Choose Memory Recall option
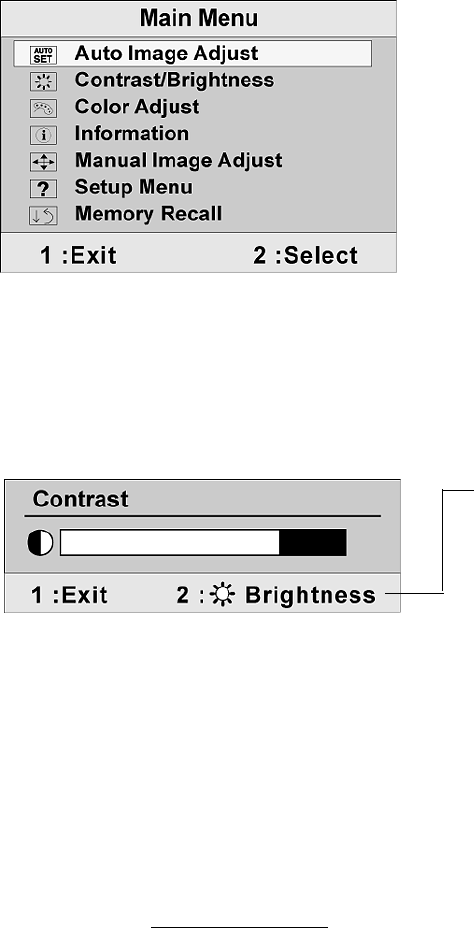The image size is (474, 928). pyautogui.click(x=148, y=214)
